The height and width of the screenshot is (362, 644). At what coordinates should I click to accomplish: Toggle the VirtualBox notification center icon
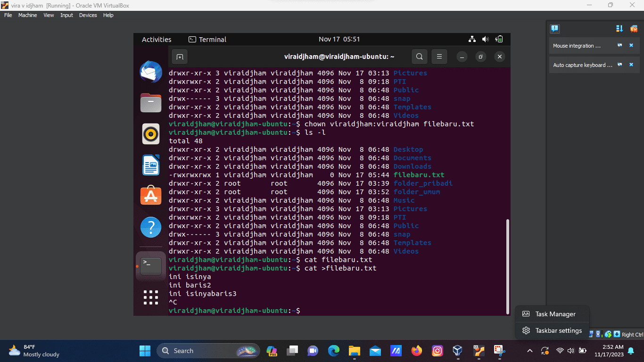point(554,29)
